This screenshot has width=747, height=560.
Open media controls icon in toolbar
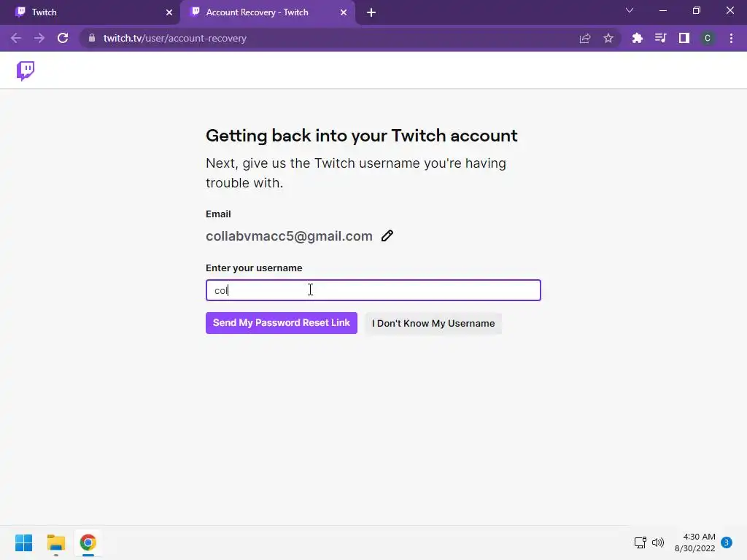(x=660, y=38)
